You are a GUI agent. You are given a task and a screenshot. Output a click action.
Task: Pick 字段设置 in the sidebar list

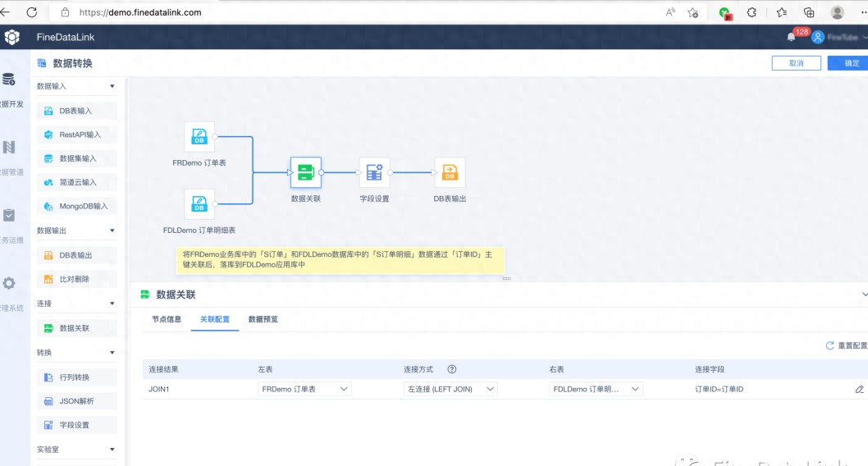(x=77, y=424)
